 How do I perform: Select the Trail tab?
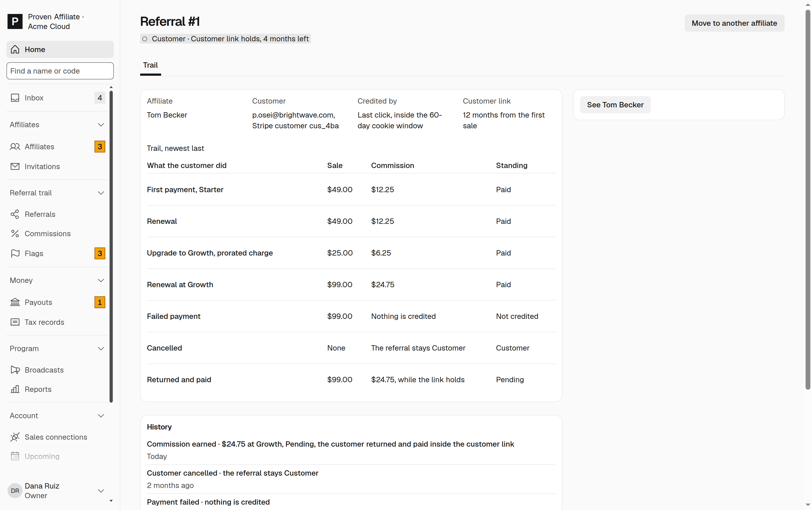coord(150,65)
